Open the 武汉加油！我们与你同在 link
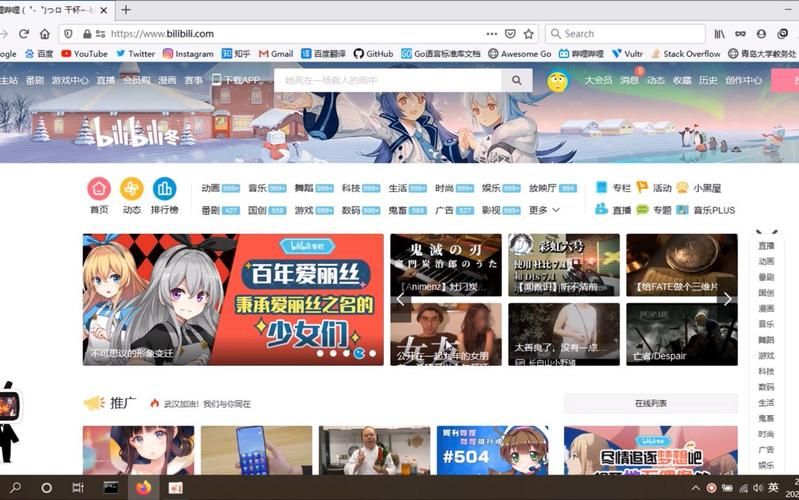Screen dimensions: 799x500 207,404
